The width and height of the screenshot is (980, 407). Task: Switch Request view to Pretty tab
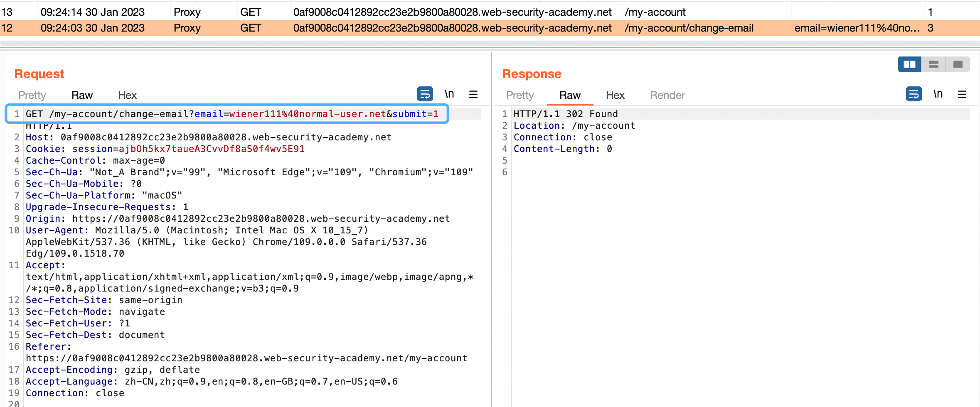point(32,95)
